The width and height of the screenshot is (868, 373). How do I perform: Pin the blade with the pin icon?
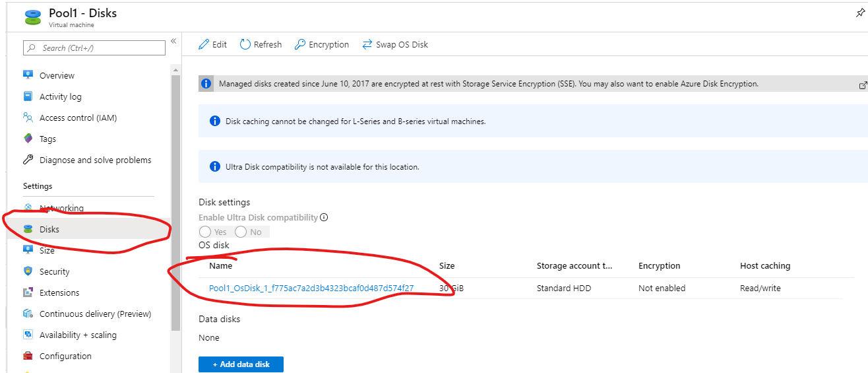(859, 13)
